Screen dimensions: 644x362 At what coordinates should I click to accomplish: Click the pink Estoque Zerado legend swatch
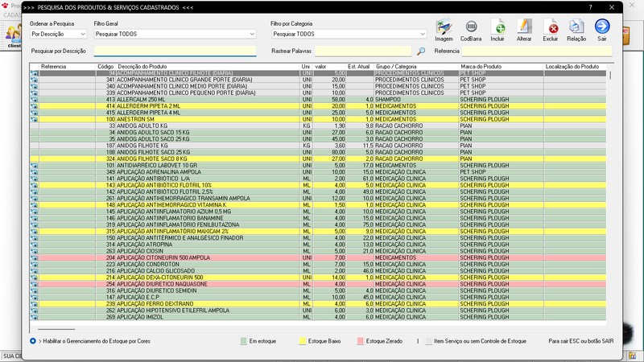tap(361, 341)
